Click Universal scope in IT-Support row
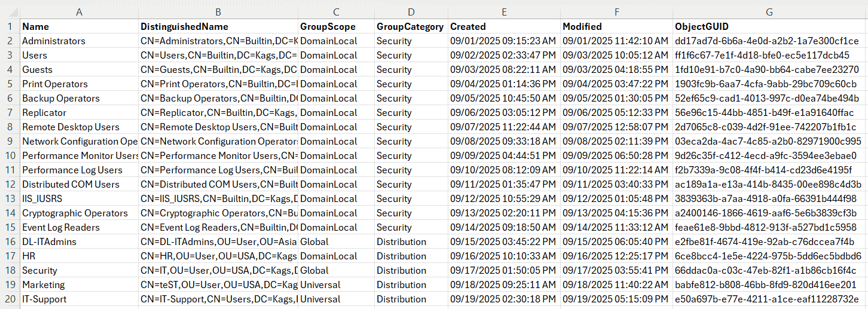Screen dimensions: 868x309 pos(336,299)
